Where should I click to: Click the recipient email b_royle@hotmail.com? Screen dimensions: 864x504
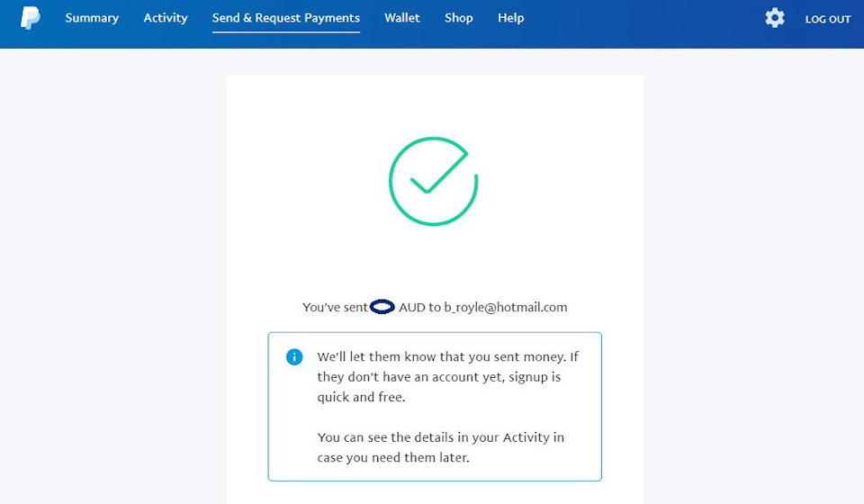pyautogui.click(x=505, y=307)
